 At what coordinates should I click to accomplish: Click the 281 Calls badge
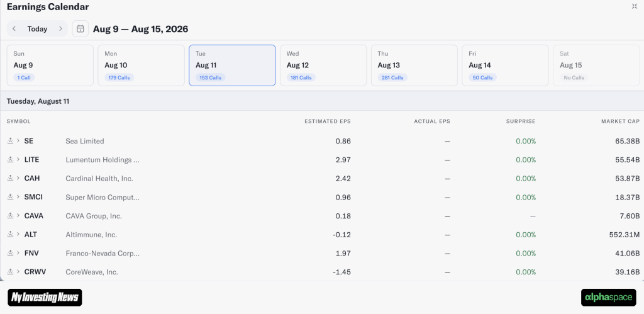(x=392, y=77)
